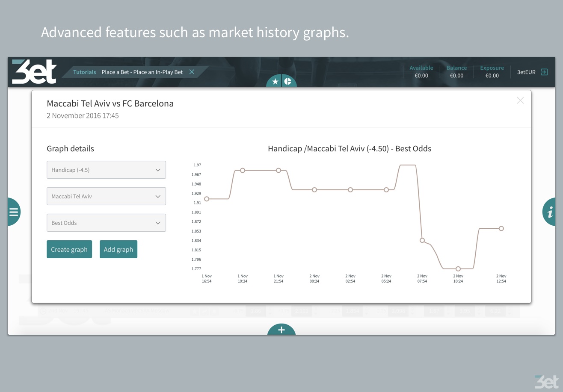
Task: Select graph point at 2 Nov 07:54
Action: (422, 240)
